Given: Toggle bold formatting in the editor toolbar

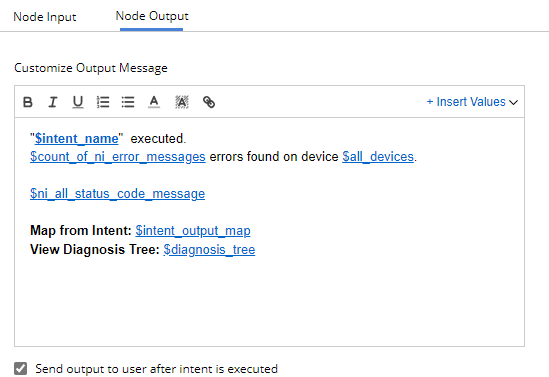Looking at the screenshot, I should click(28, 102).
